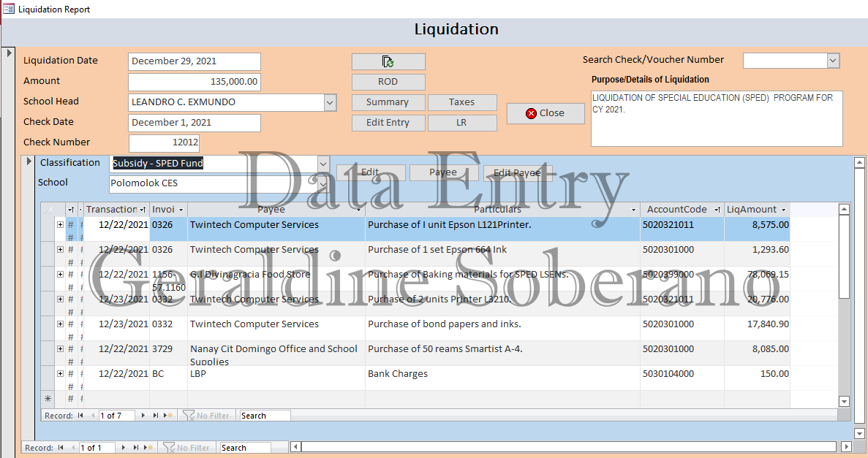Select the Twintech Computer Services cell for 8,575.00
Viewport: 868px width, 458px height.
[x=276, y=229]
